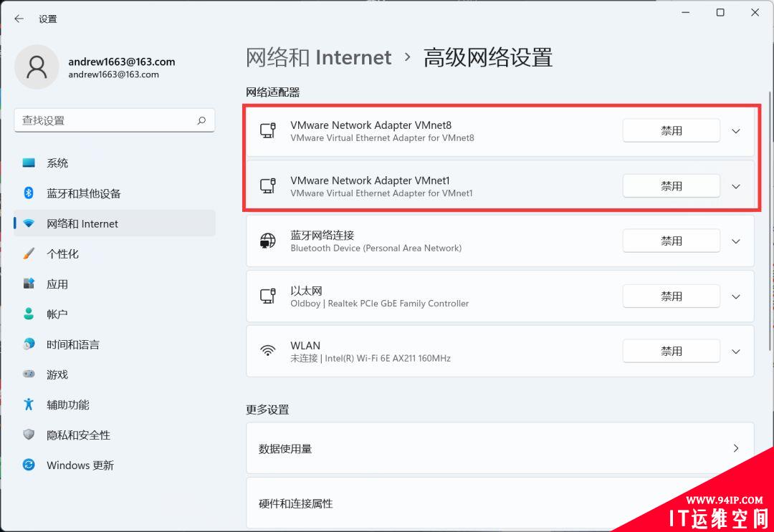Image resolution: width=774 pixels, height=532 pixels.
Task: Open the 数据使用量 entry
Action: [500, 448]
